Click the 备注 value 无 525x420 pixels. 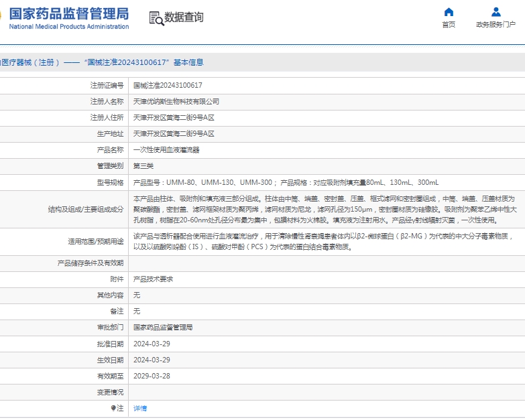tap(137, 311)
